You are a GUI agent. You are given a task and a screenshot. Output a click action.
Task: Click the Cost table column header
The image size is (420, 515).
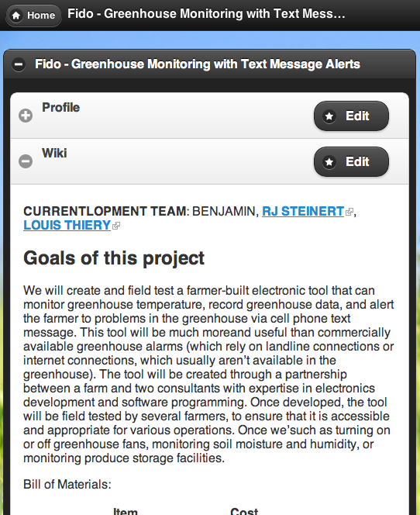pyautogui.click(x=244, y=511)
